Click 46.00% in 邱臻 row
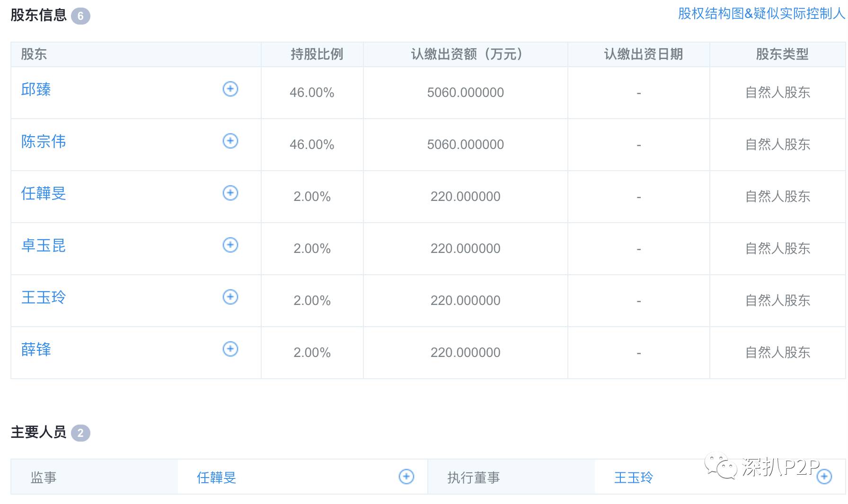The width and height of the screenshot is (848, 504). pyautogui.click(x=312, y=93)
